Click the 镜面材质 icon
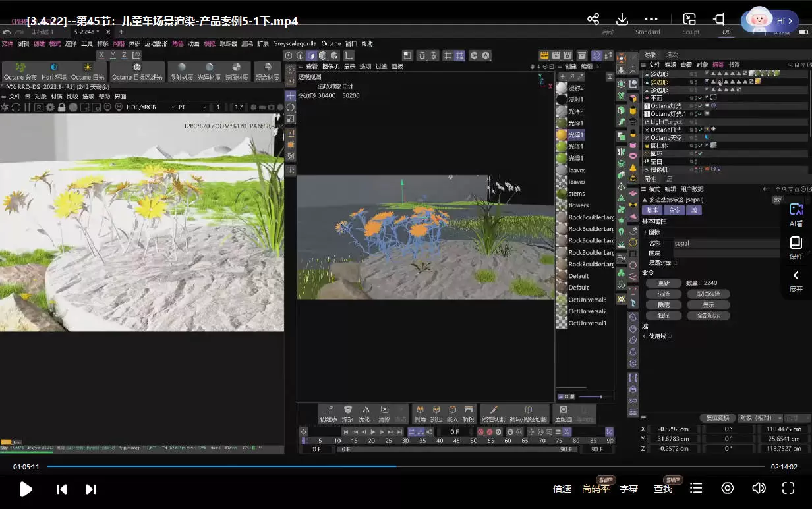 [237, 68]
